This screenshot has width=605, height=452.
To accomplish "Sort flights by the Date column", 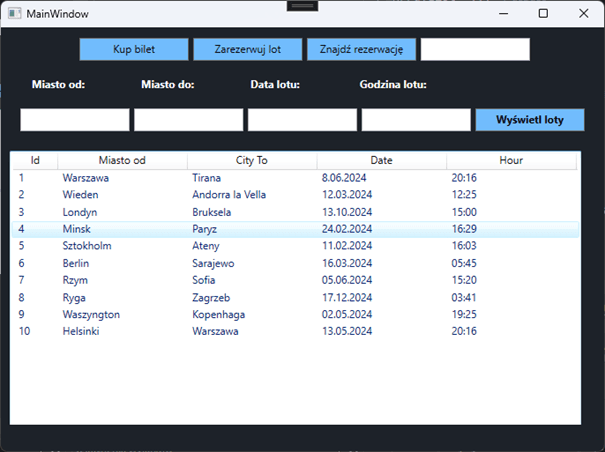I will [381, 160].
